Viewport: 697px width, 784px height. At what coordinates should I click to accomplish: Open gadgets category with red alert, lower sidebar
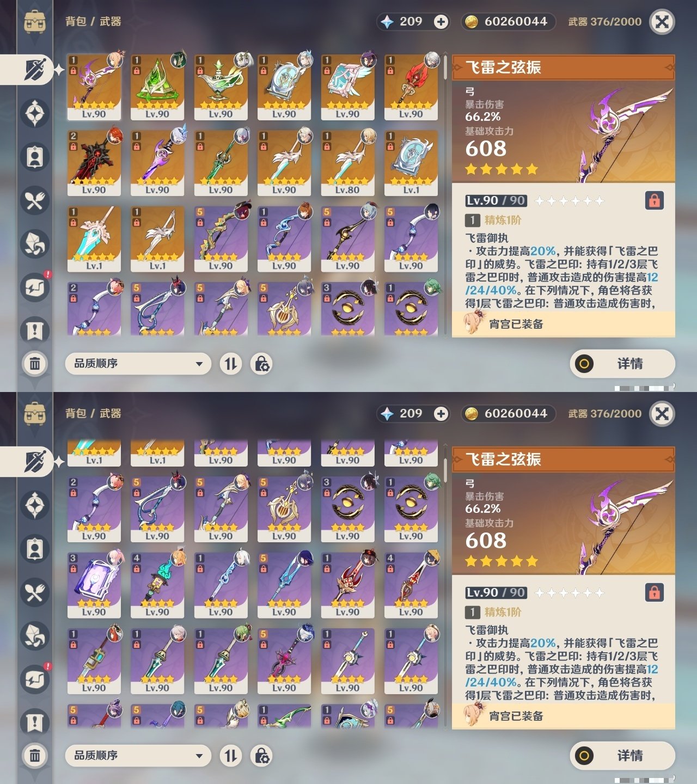coord(35,678)
